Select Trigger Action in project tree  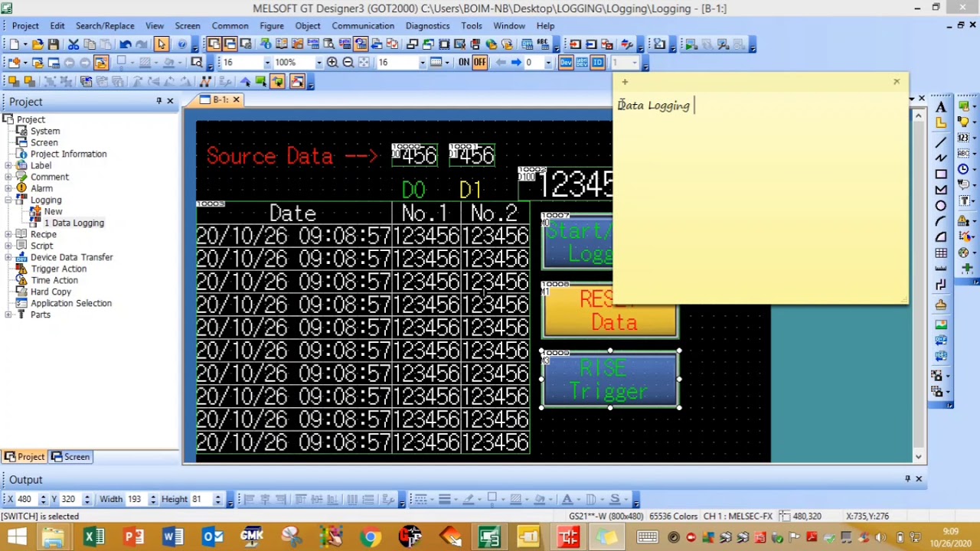[x=59, y=269]
